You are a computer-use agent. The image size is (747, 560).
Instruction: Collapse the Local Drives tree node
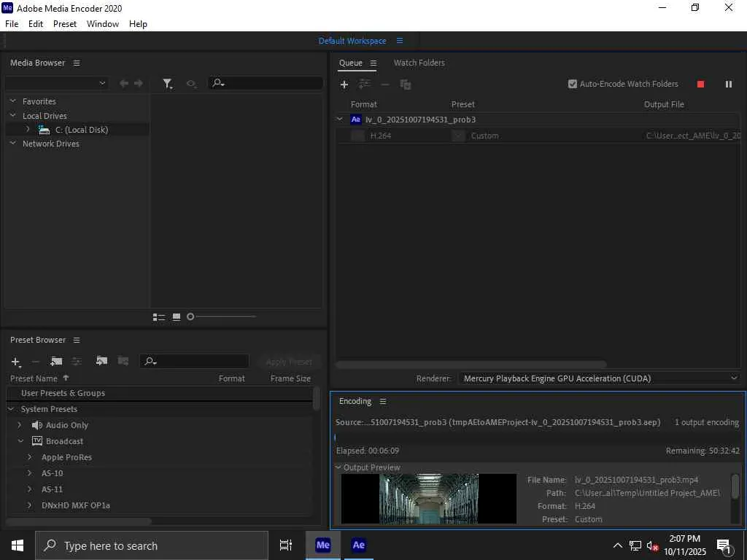click(x=13, y=115)
